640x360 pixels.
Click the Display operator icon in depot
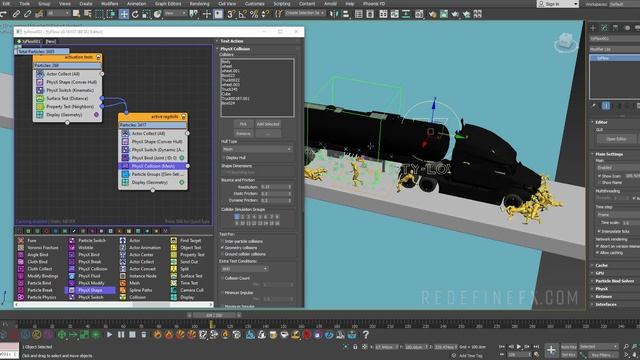tap(174, 297)
